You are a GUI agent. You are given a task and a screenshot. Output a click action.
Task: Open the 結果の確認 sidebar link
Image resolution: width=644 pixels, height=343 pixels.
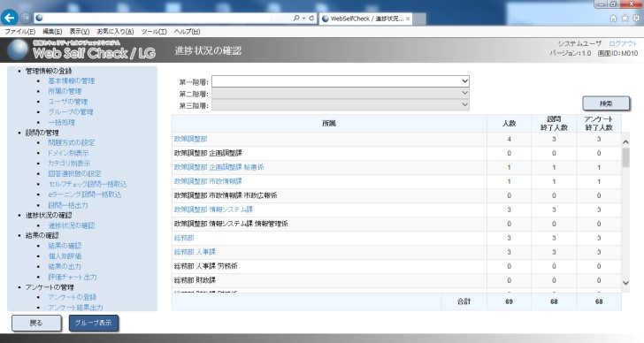[x=65, y=246]
